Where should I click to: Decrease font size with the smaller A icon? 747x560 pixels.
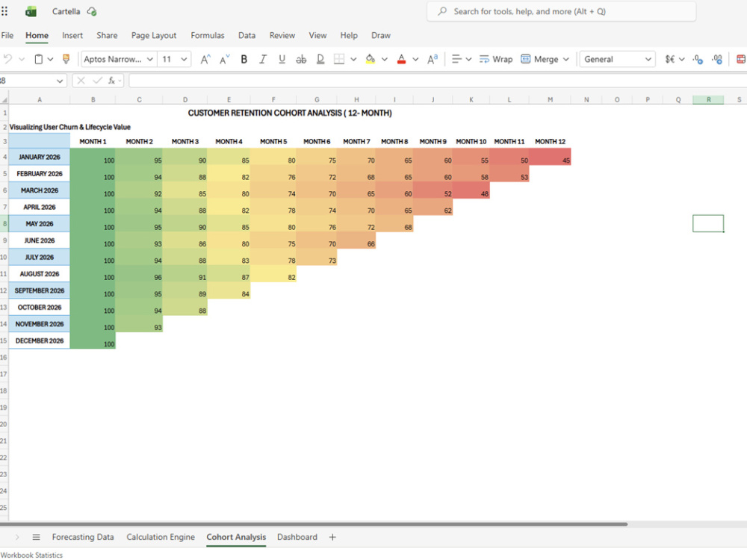224,59
